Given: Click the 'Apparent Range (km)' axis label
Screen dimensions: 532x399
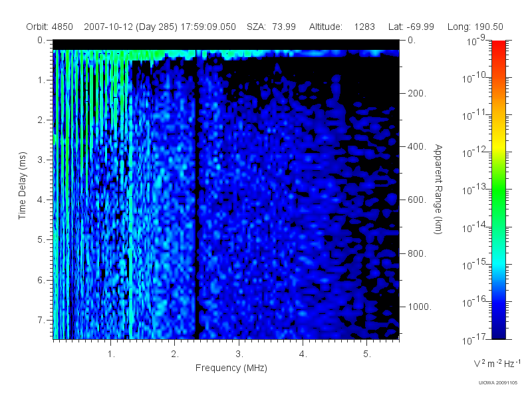Looking at the screenshot, I should 438,189.
